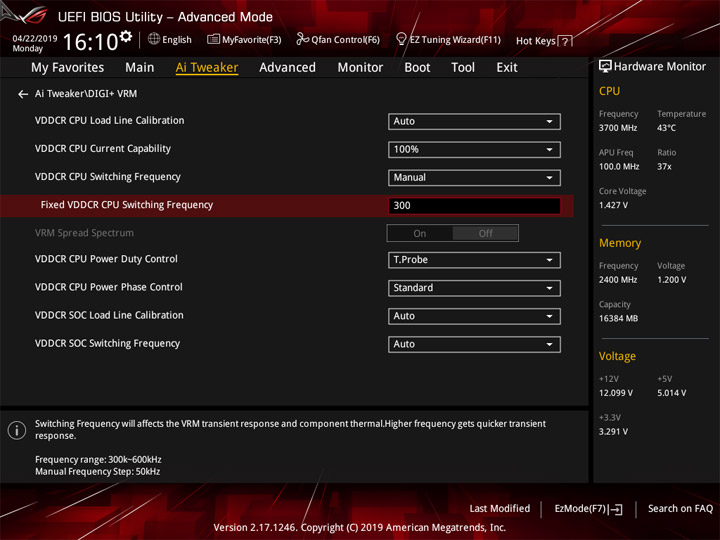The width and height of the screenshot is (720, 540).
Task: Change language via English label
Action: coord(177,40)
